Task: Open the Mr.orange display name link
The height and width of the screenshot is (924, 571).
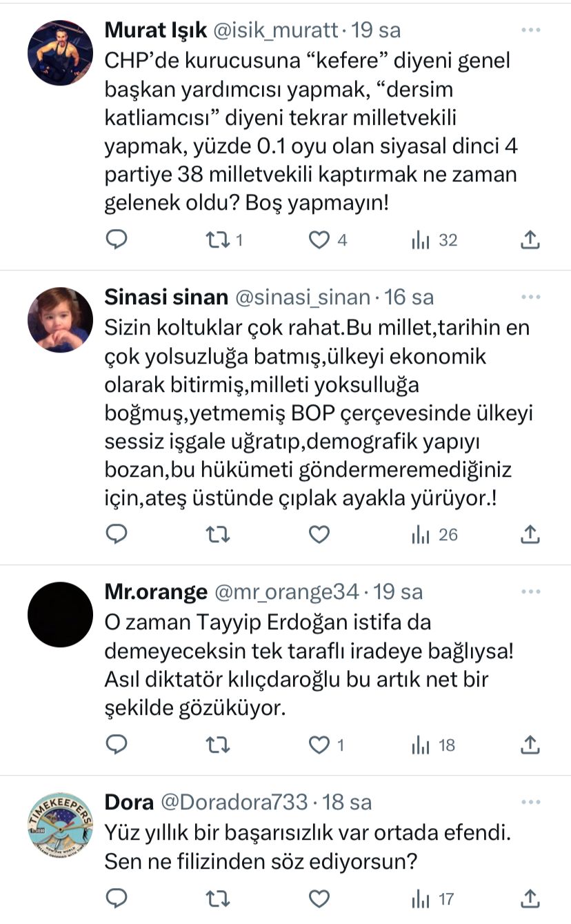Action: [x=155, y=592]
